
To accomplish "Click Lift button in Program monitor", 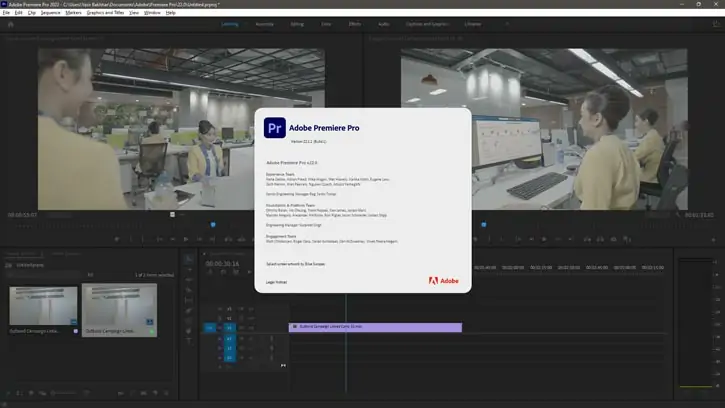I will click(587, 239).
